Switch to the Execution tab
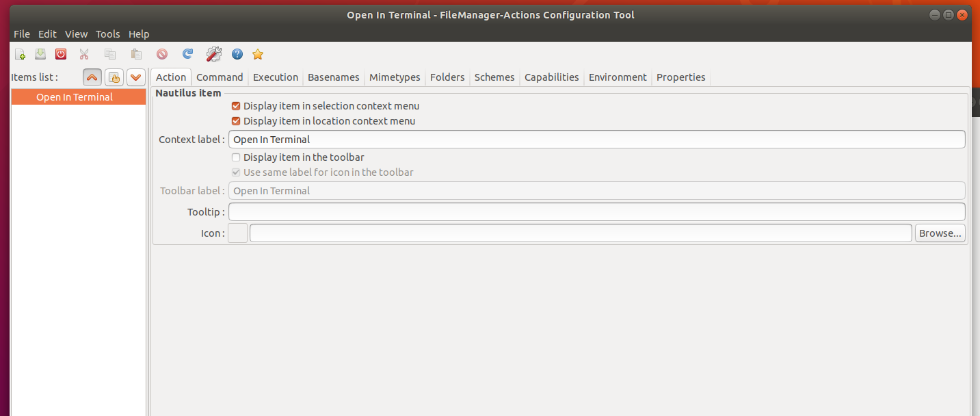Screen dimensions: 980x416 (x=276, y=77)
